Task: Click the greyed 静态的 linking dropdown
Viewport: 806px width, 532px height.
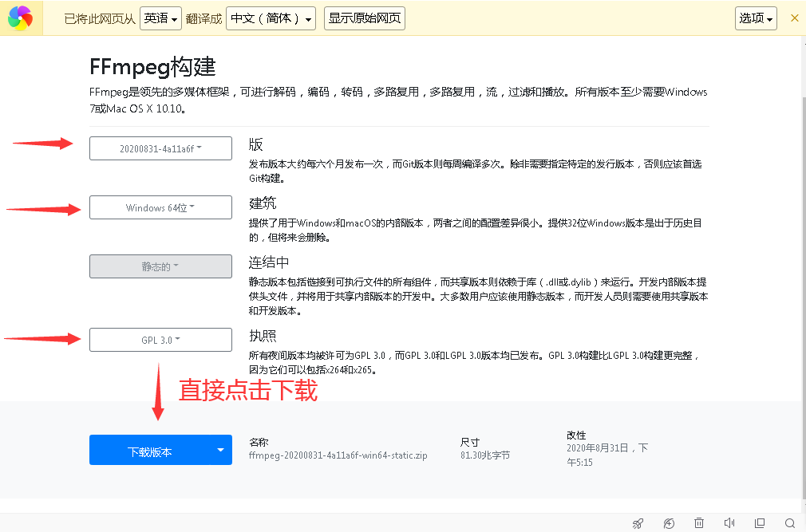Action: point(161,266)
